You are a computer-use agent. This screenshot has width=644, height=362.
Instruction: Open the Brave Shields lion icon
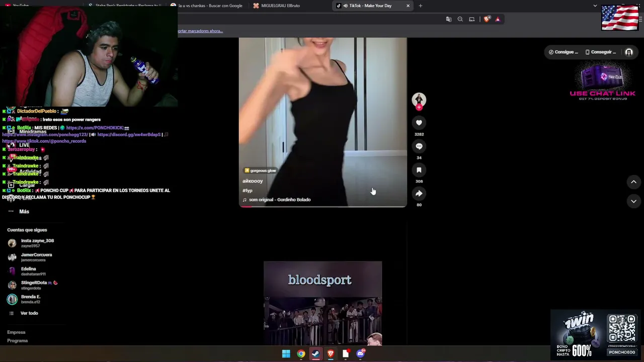tap(487, 19)
